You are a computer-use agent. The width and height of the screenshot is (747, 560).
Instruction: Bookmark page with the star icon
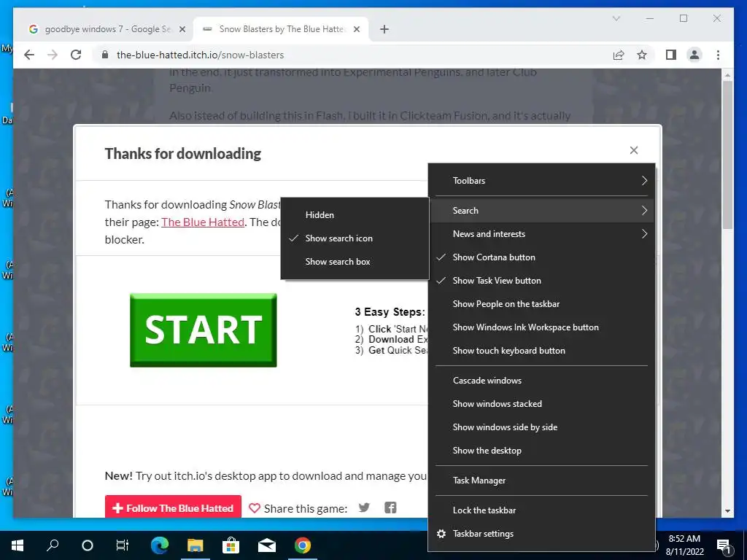642,55
